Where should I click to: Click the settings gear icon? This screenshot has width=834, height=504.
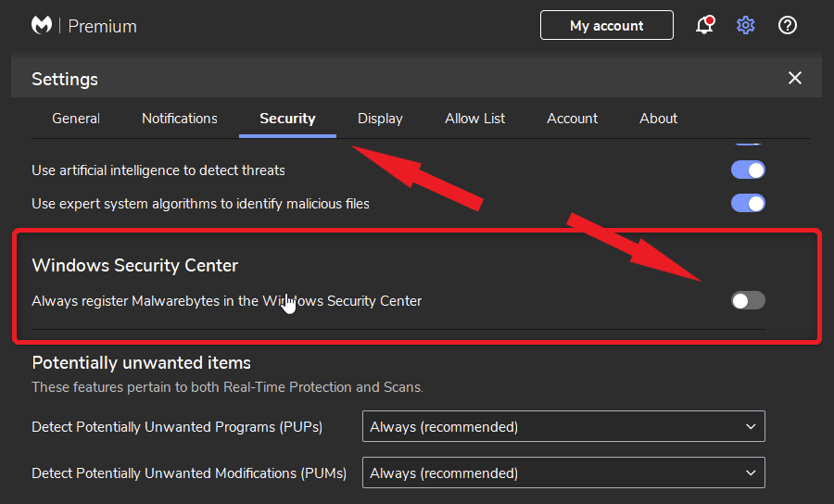tap(746, 25)
